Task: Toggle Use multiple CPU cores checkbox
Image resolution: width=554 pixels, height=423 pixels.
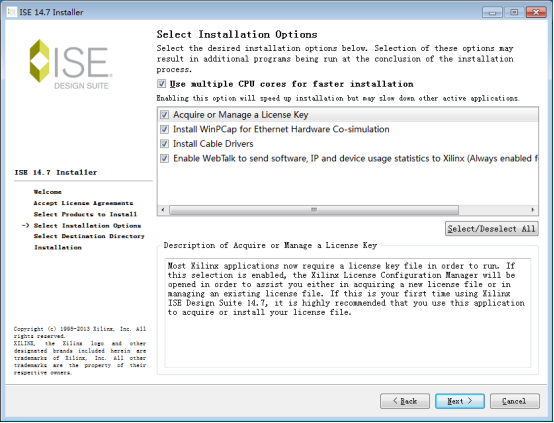Action: [x=161, y=84]
